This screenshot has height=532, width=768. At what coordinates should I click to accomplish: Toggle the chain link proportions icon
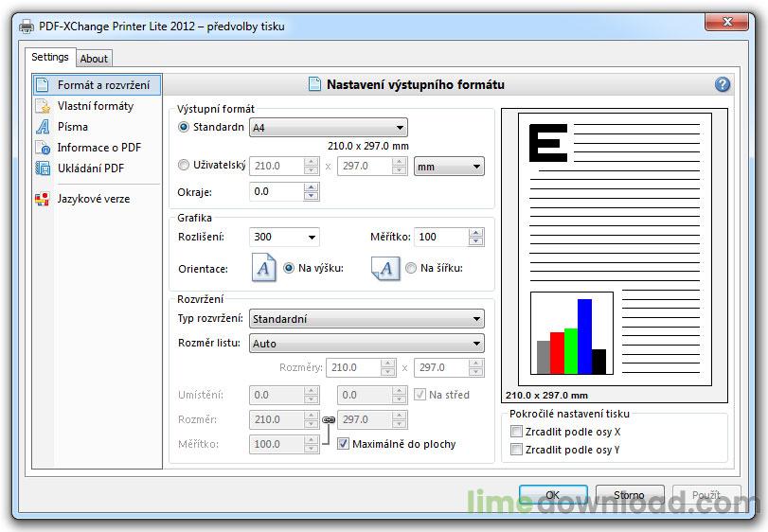click(329, 420)
